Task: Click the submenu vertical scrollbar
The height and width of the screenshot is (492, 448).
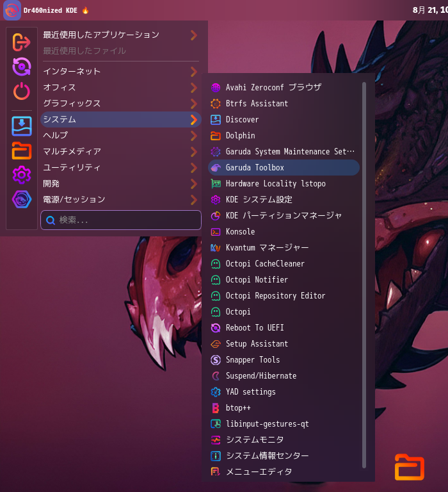Action: [x=364, y=275]
